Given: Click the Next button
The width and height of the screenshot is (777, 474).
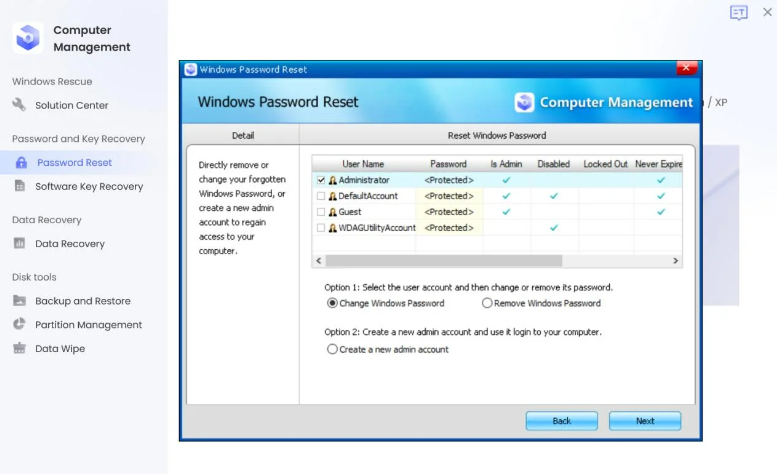Looking at the screenshot, I should click(645, 421).
